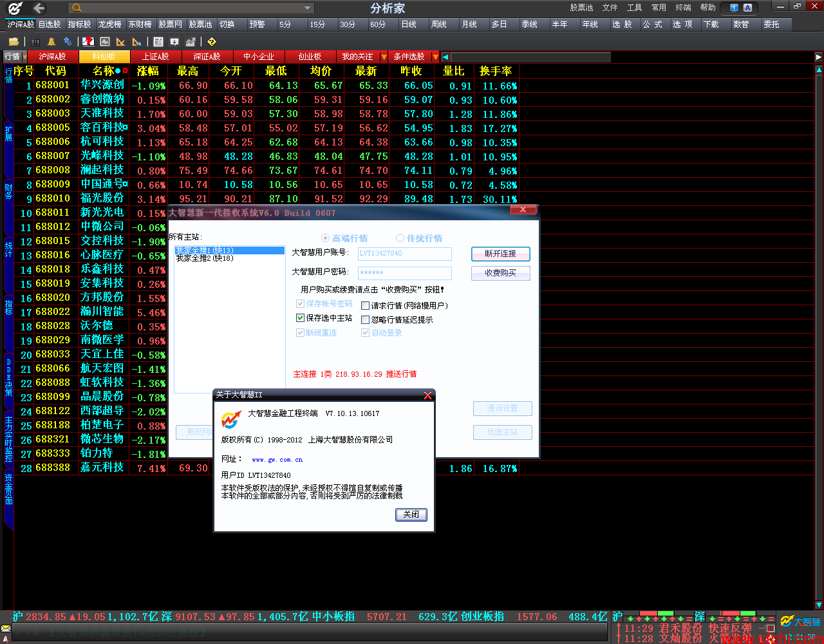This screenshot has height=644, width=824.
Task: Click the yellow diamond help icon
Action: 211,42
